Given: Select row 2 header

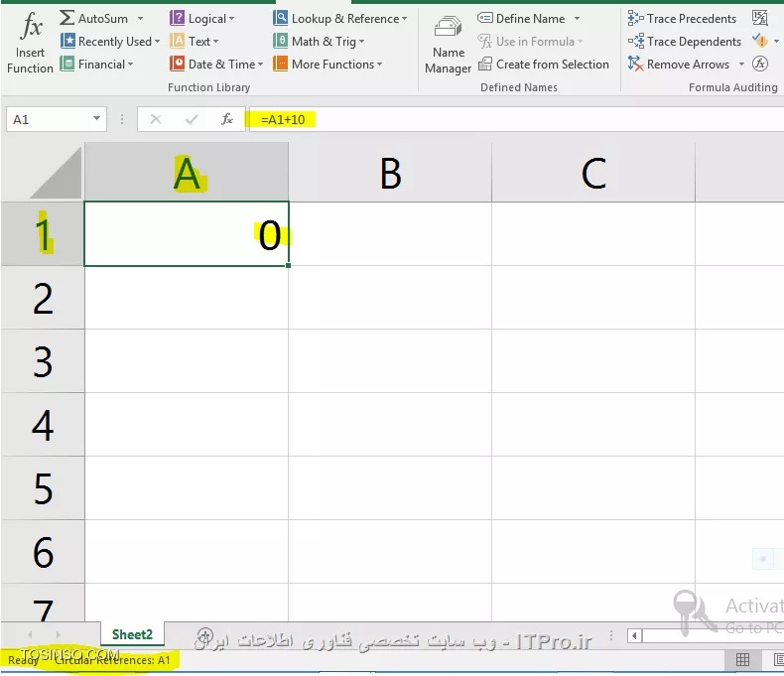Looking at the screenshot, I should (43, 298).
